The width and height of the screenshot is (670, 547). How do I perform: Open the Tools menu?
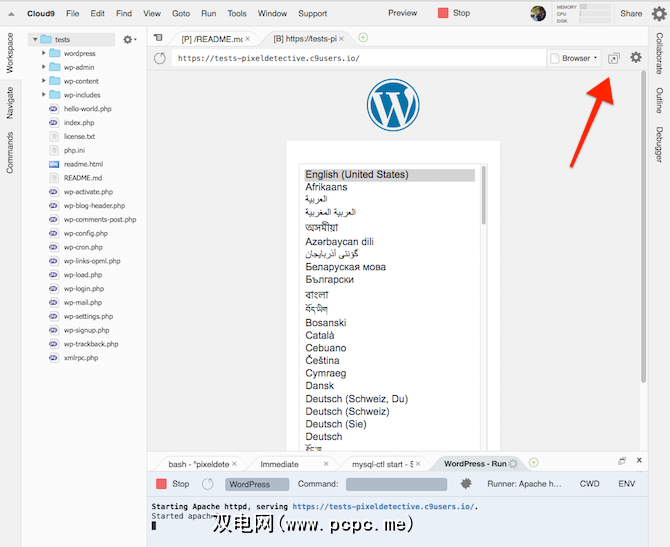pos(237,13)
